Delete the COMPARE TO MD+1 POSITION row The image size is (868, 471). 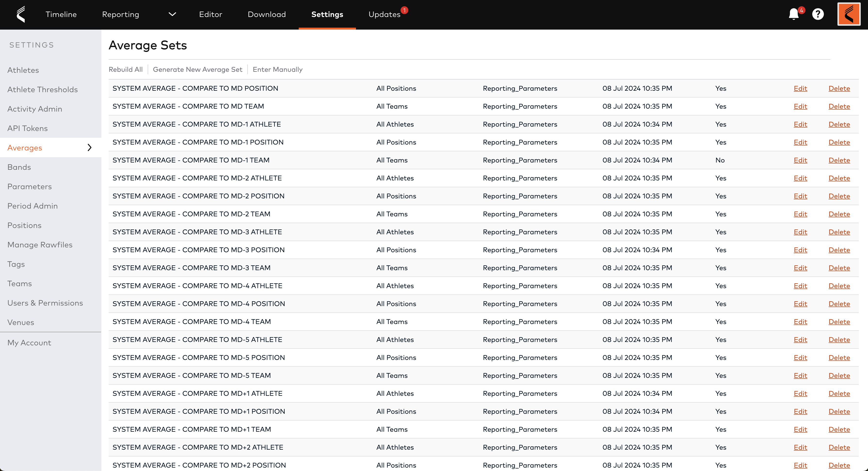[x=839, y=412]
